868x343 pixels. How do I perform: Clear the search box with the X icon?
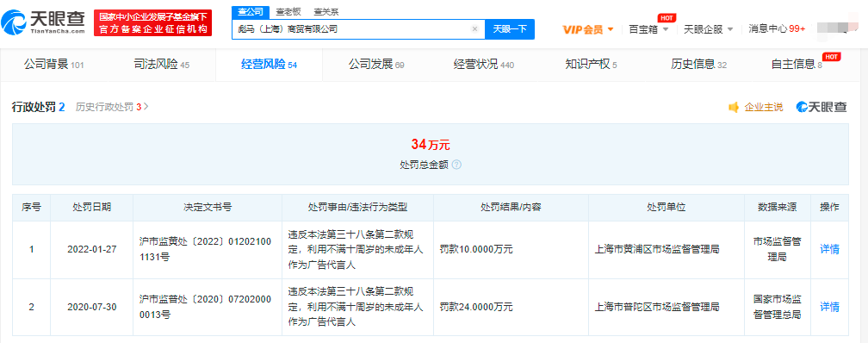[x=474, y=29]
